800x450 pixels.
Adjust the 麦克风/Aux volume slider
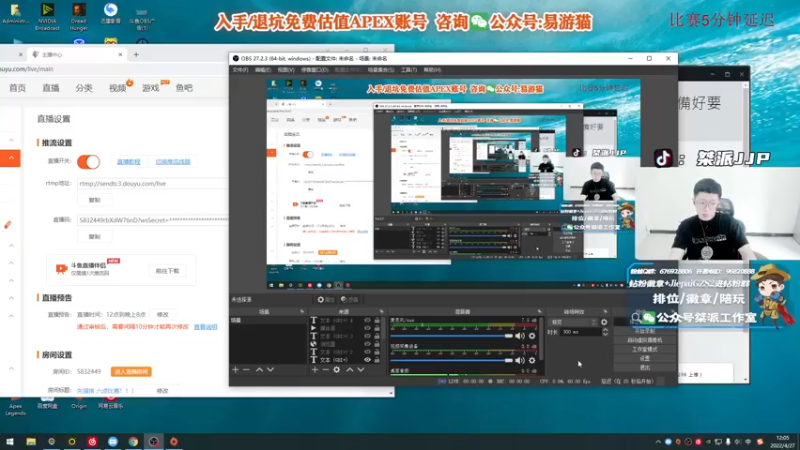coord(452,336)
